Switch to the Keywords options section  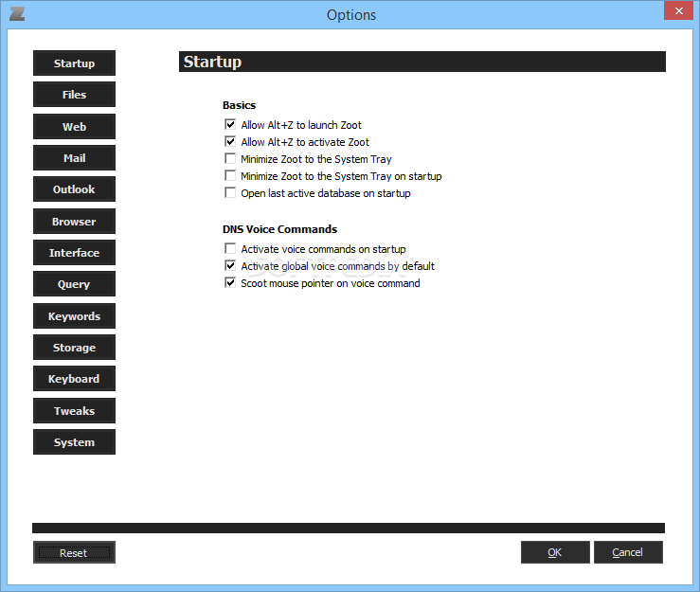(74, 315)
